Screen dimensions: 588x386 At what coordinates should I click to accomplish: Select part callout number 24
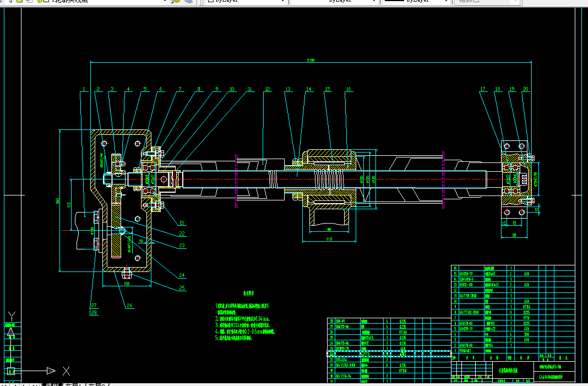point(182,275)
